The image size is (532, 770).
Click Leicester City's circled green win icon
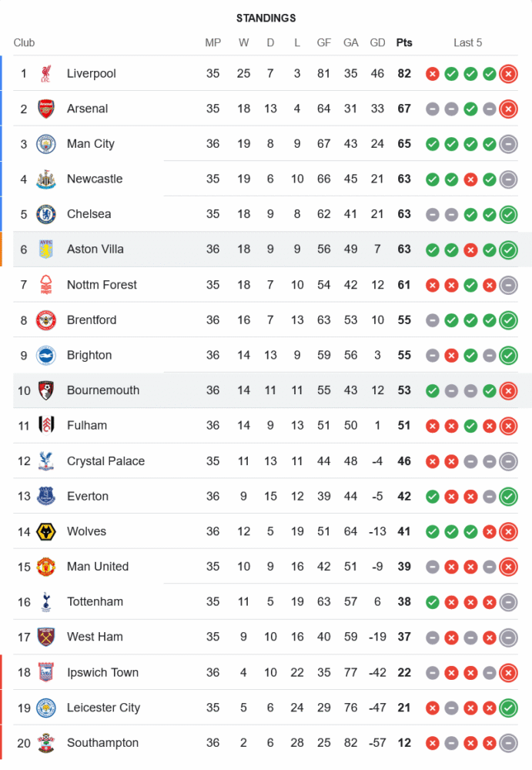coord(507,708)
